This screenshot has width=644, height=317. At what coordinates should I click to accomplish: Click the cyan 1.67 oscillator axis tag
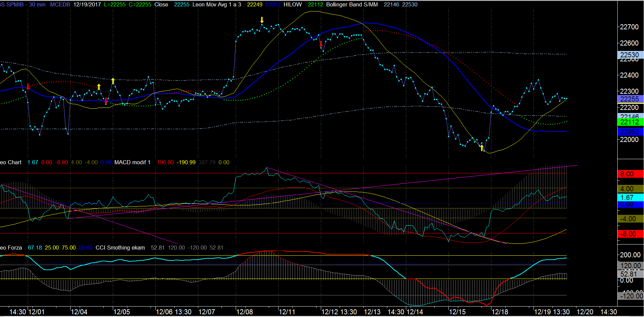pos(630,198)
